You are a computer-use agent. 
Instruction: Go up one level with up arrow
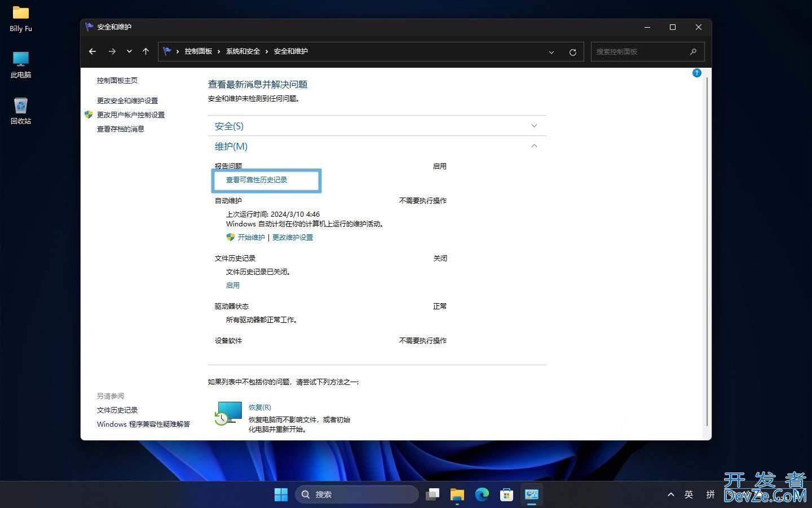[145, 51]
